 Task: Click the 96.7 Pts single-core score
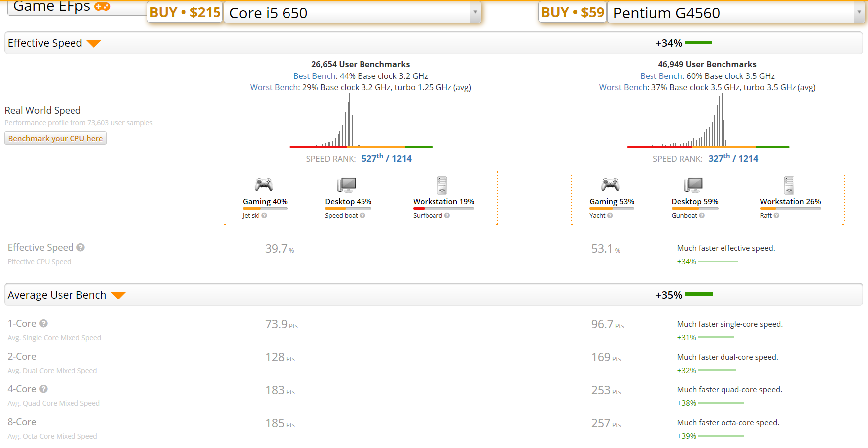pos(608,324)
